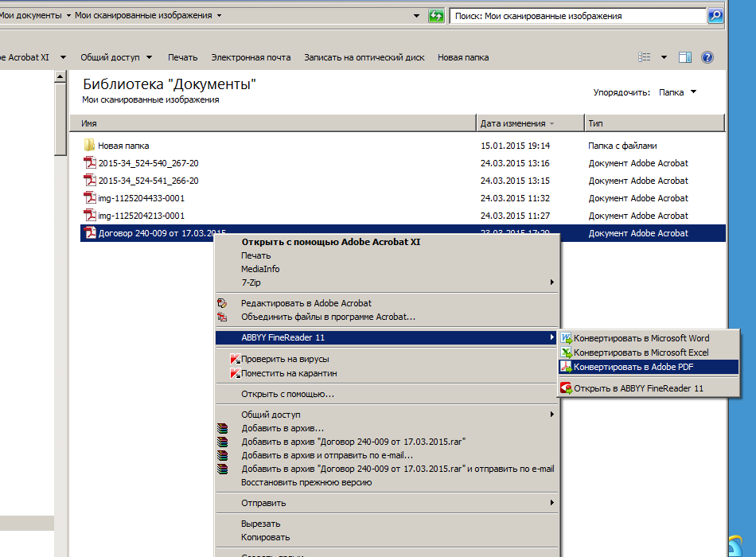Screen dimensions: 756x557
Task: Select the ABBYY FineReader 11 menu entry
Action: [x=386, y=337]
